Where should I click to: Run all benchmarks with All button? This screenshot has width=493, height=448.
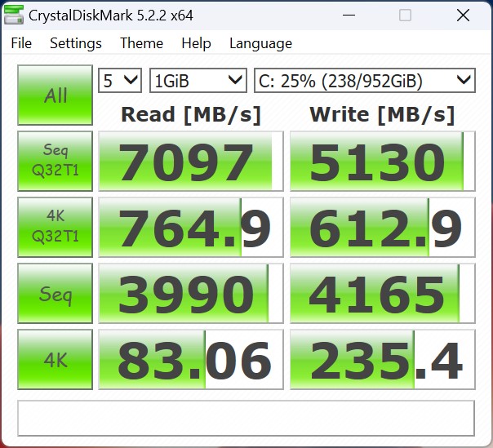click(55, 95)
